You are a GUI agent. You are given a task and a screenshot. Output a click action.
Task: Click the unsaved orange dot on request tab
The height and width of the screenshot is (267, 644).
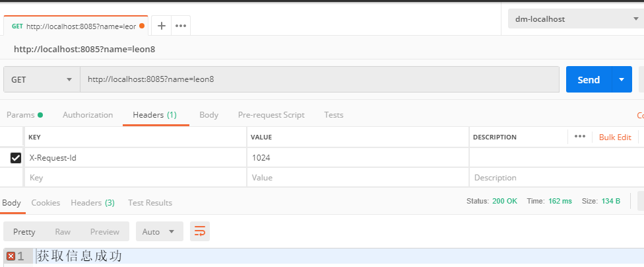[x=142, y=26]
